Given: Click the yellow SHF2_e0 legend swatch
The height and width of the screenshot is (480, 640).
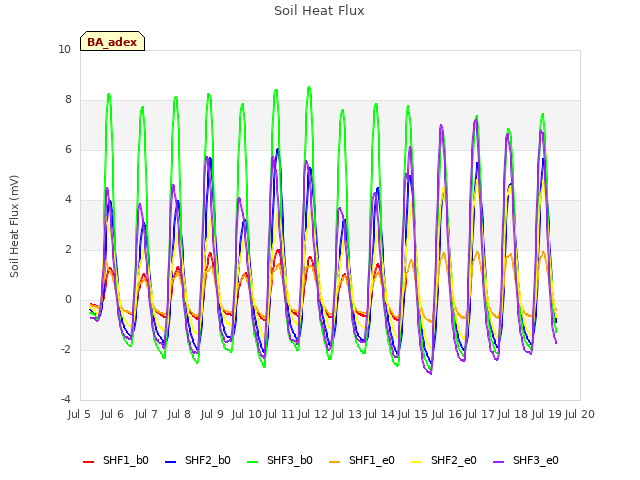Looking at the screenshot, I should (x=416, y=462).
